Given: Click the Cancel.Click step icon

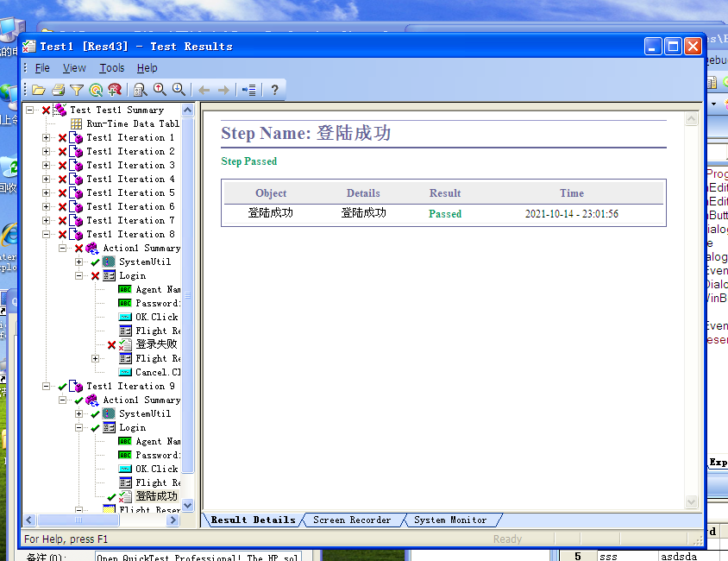Looking at the screenshot, I should [x=125, y=372].
